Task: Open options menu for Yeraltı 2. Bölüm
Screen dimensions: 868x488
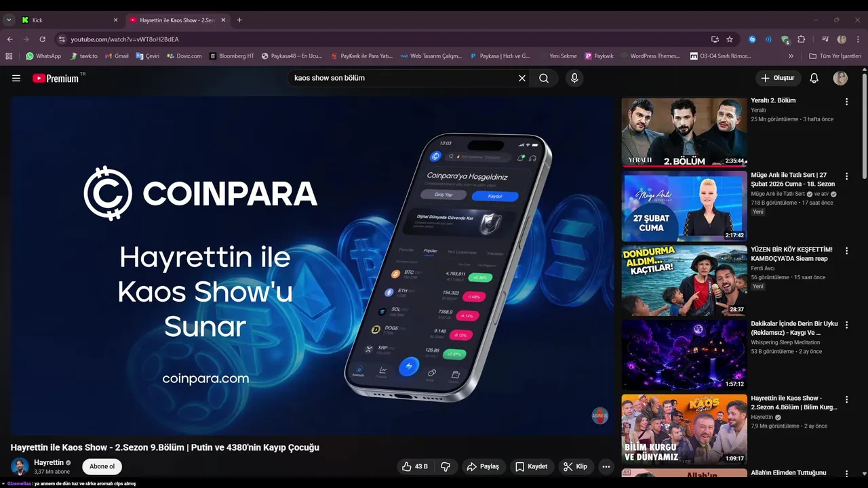Action: click(846, 102)
